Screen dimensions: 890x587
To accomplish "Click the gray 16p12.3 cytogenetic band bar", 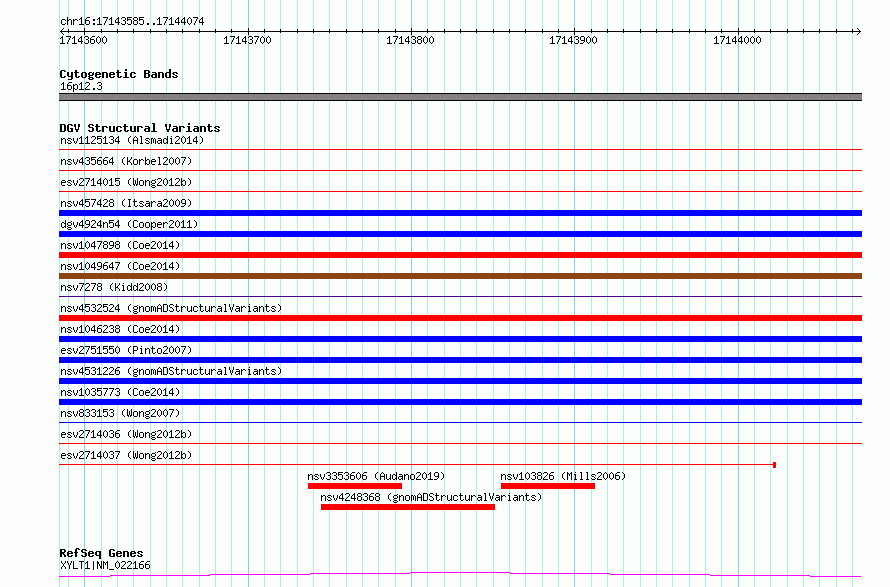I will [460, 97].
